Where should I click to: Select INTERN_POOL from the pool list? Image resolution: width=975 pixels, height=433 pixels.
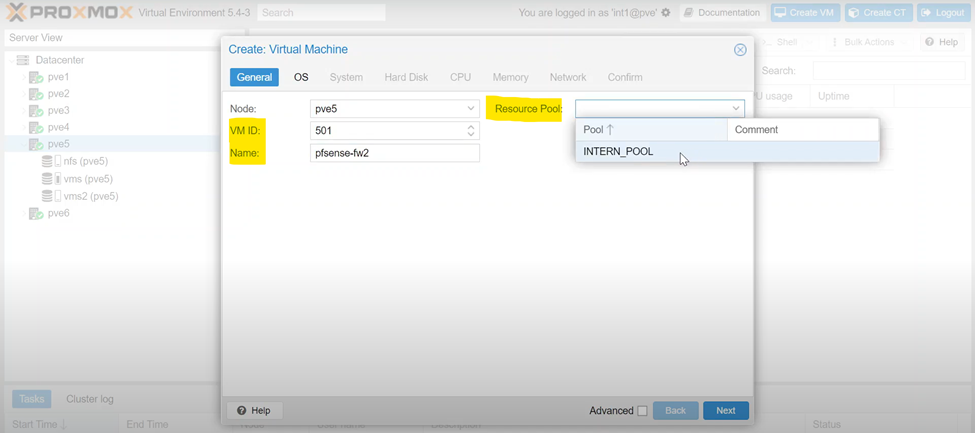727,151
